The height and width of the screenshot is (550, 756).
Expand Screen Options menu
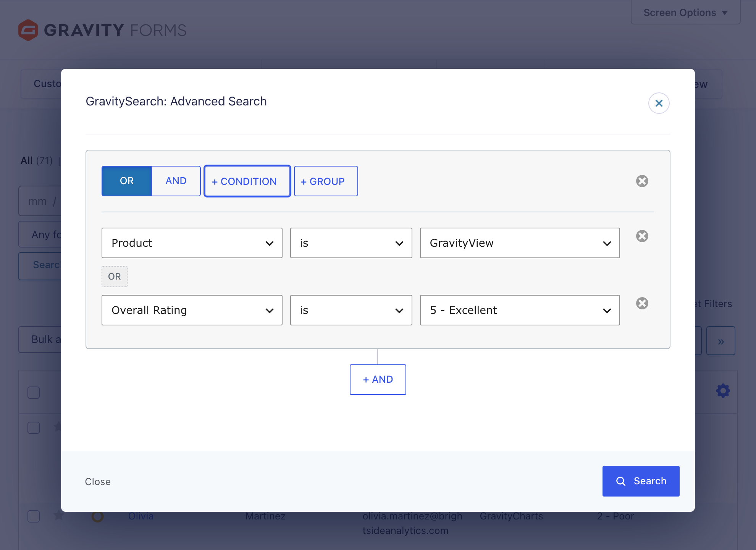(x=685, y=13)
